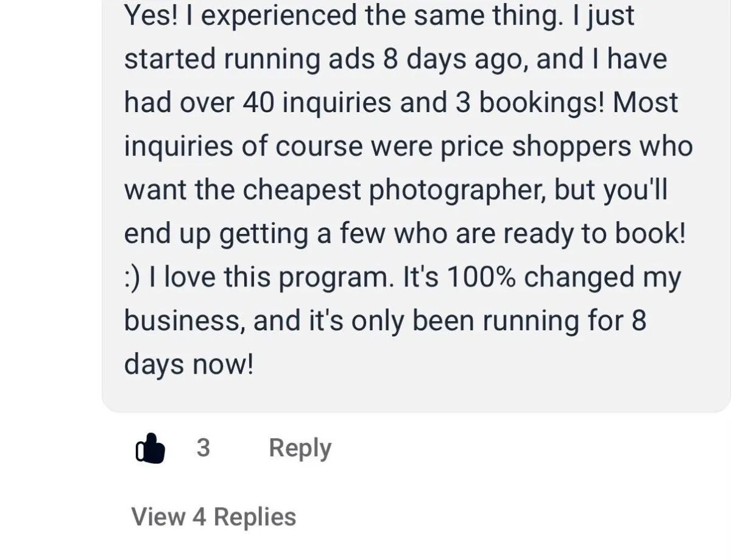Click the first line starting "Yes! I experienced"
This screenshot has width=731, height=560.
380,16
